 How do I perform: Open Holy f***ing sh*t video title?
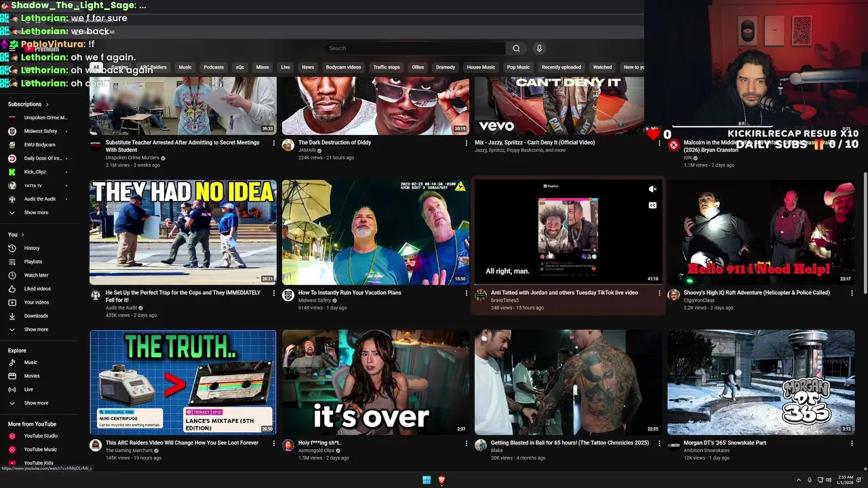point(320,443)
